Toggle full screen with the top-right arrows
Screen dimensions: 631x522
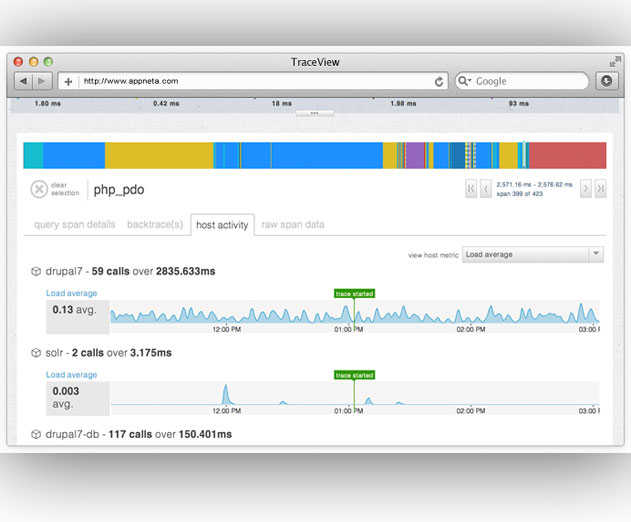click(615, 62)
